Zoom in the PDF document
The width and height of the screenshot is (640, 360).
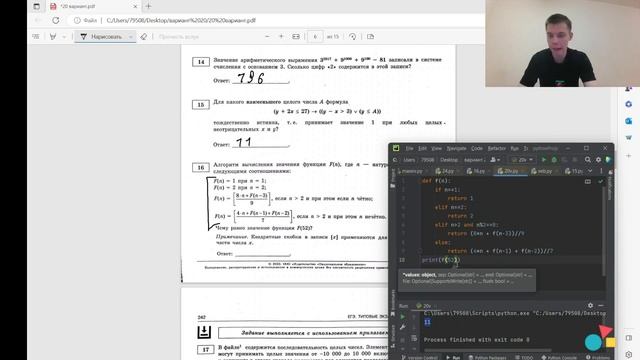pos(281,37)
